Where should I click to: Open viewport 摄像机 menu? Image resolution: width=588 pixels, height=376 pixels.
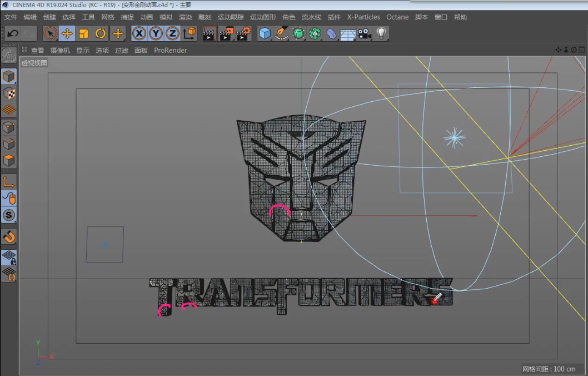pos(61,50)
